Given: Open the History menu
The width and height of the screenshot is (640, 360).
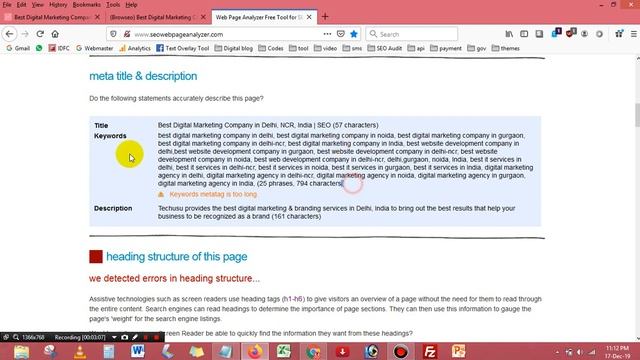Looking at the screenshot, I should pos(58,5).
